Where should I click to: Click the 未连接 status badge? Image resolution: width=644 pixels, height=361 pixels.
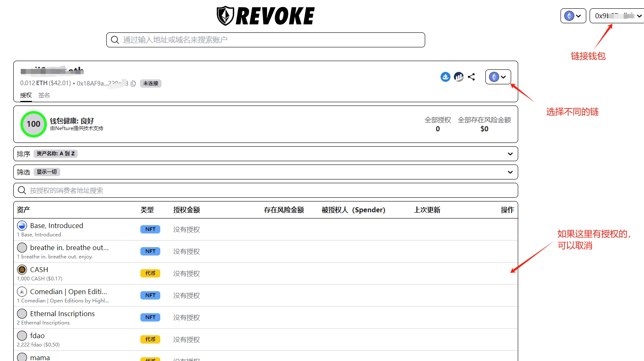151,83
